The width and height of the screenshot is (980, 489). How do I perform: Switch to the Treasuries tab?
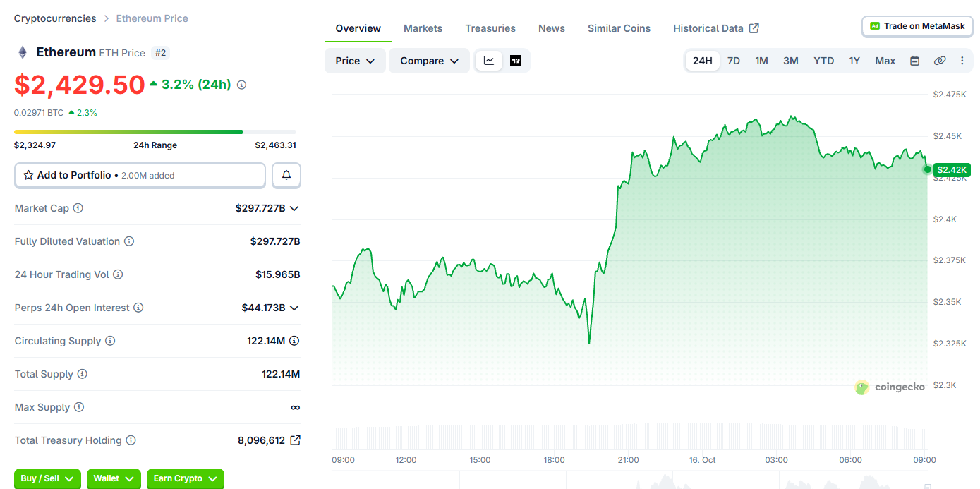pos(490,28)
